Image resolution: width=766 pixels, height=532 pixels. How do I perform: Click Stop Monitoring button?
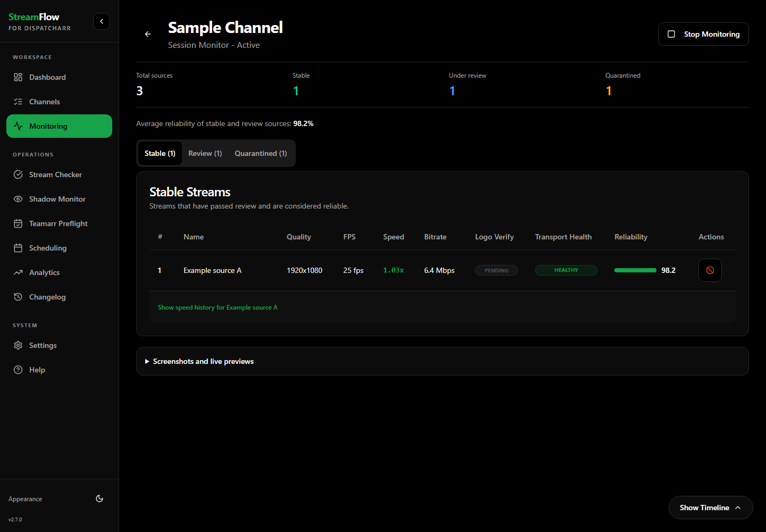coord(703,34)
